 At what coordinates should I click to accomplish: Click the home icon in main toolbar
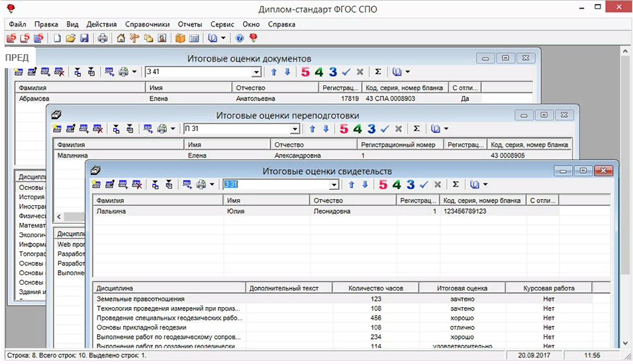(x=121, y=38)
